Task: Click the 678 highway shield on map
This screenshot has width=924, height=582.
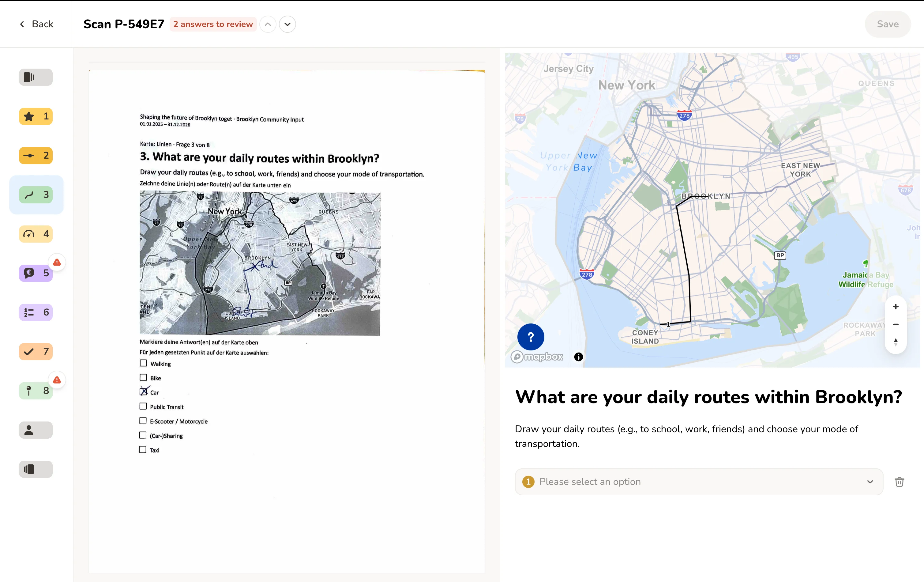Action: 905,190
